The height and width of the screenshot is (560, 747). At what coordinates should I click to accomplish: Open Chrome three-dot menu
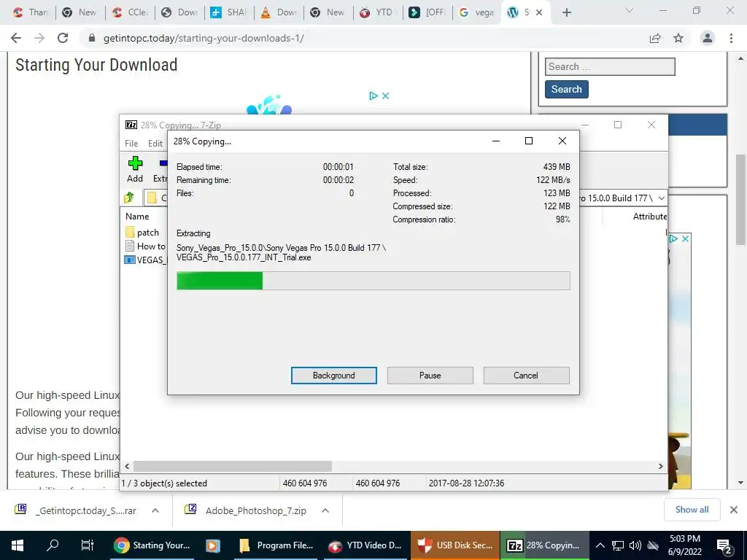pyautogui.click(x=731, y=38)
